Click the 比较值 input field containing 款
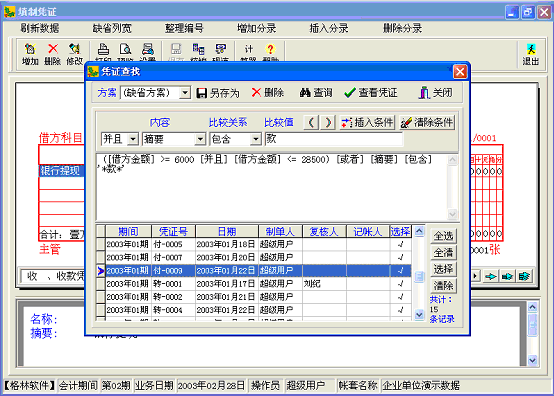The height and width of the screenshot is (396, 554). (334, 139)
